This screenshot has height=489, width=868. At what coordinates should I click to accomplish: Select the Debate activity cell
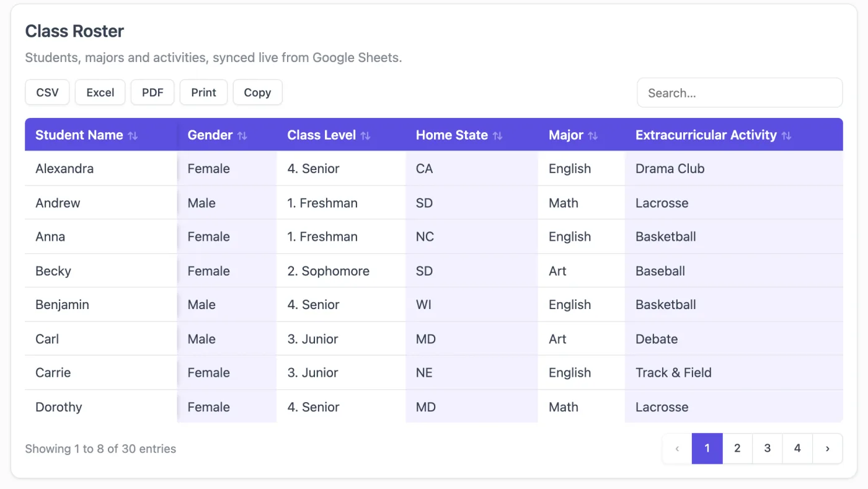tap(734, 339)
